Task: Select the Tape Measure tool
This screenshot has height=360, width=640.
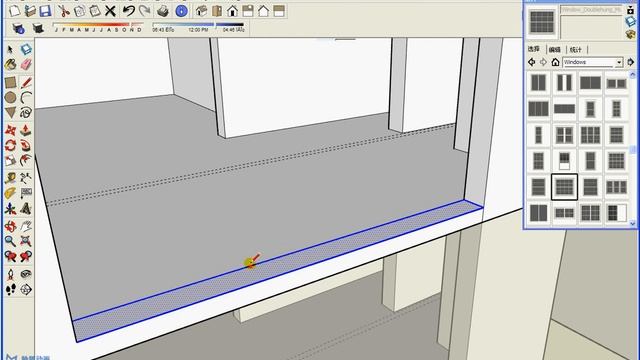Action: click(10, 178)
